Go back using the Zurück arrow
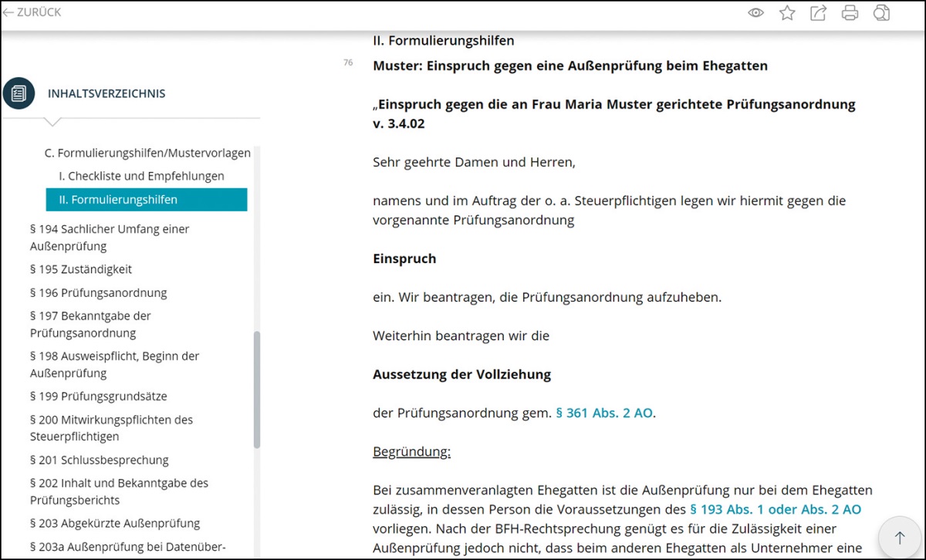Image resolution: width=926 pixels, height=560 pixels. tap(32, 12)
